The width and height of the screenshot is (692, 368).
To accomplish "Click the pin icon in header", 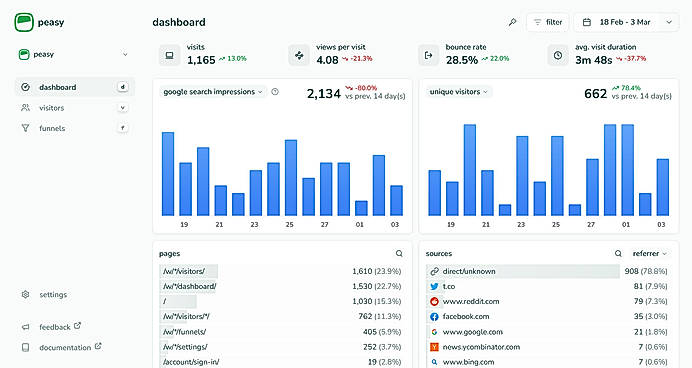I will pyautogui.click(x=512, y=22).
